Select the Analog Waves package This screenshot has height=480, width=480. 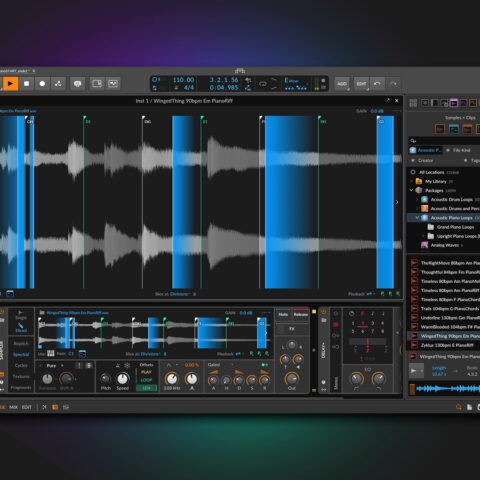pos(445,245)
